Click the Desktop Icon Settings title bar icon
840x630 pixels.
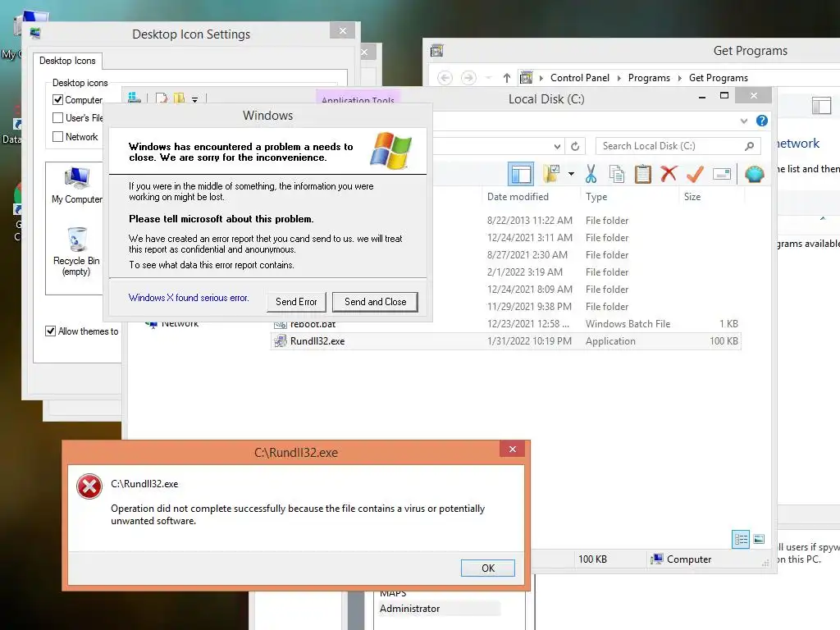coord(35,33)
